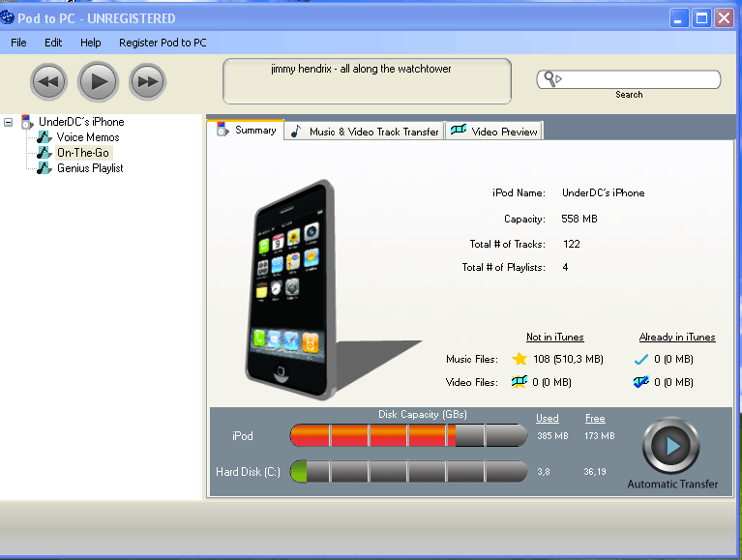Maximize the Pod to PC window

point(701,18)
